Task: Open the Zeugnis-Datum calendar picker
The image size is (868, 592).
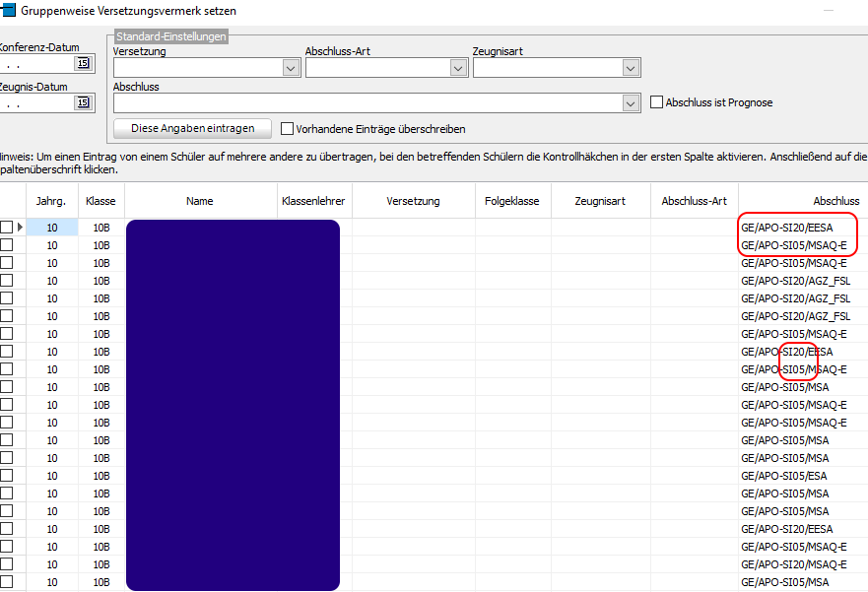Action: 84,103
